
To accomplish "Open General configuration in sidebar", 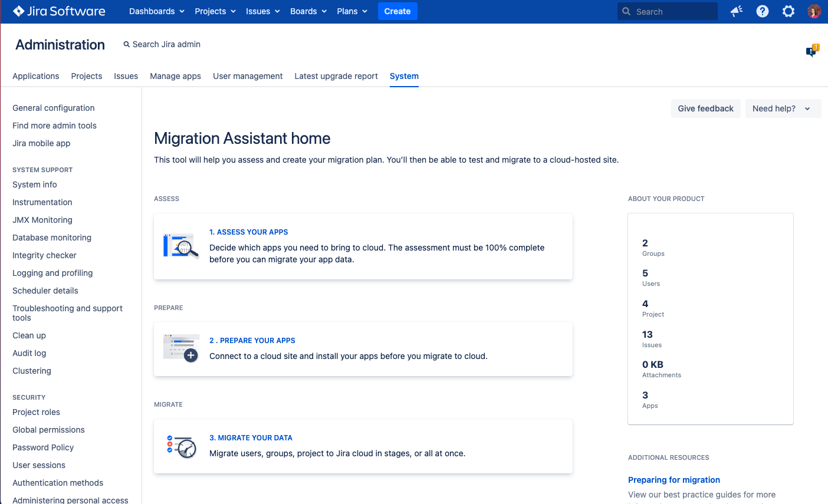I will coord(54,108).
